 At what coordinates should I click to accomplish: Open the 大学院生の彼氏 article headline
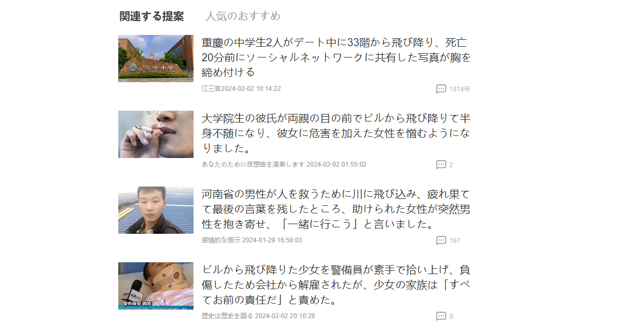336,133
